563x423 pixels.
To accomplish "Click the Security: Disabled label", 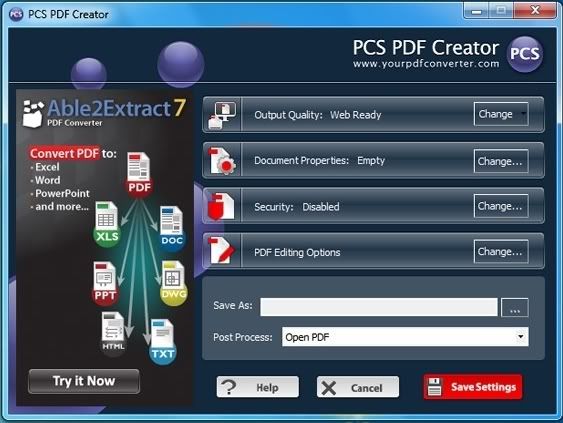I will (x=297, y=207).
